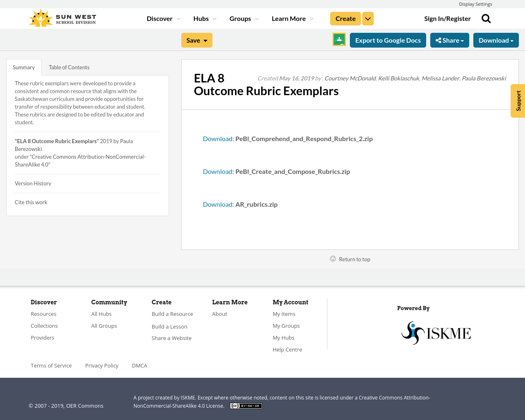Open the Download dropdown
The width and height of the screenshot is (525, 420).
pos(496,40)
